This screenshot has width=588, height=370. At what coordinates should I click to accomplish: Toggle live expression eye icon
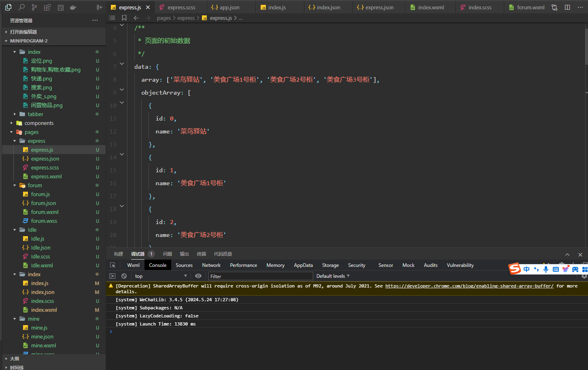point(198,276)
